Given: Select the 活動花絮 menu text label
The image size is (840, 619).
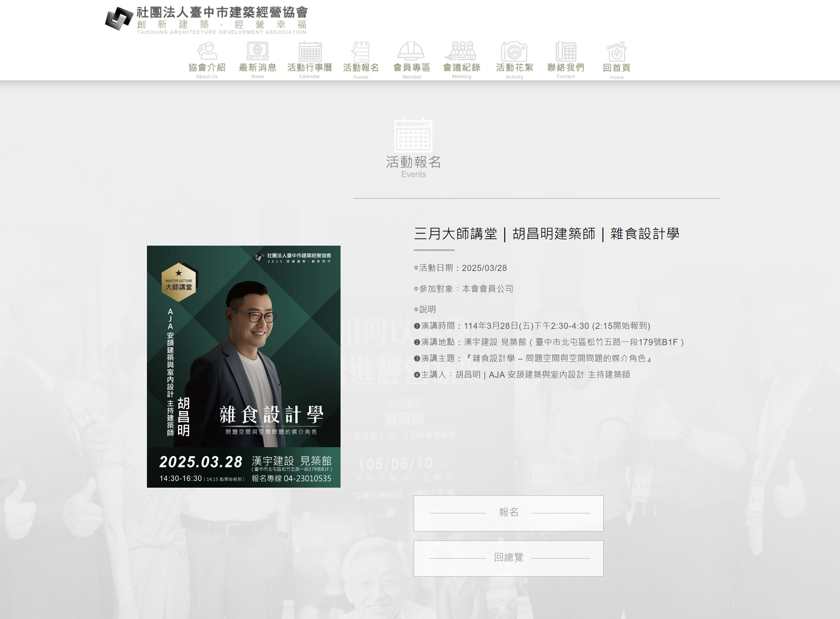Looking at the screenshot, I should pyautogui.click(x=515, y=67).
